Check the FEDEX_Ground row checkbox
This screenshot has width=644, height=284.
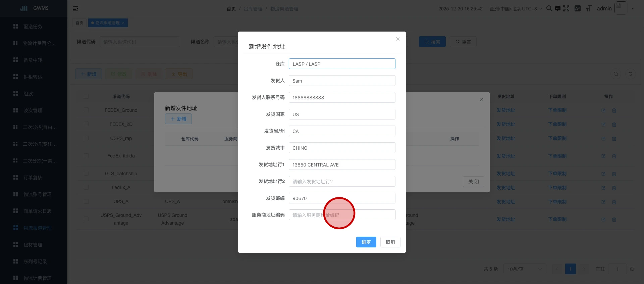(x=86, y=110)
